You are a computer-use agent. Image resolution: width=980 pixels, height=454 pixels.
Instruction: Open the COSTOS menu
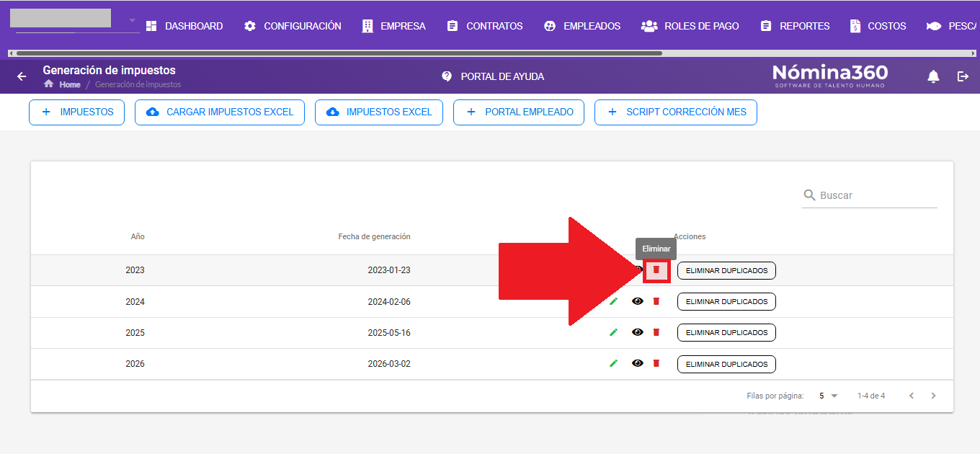point(878,26)
